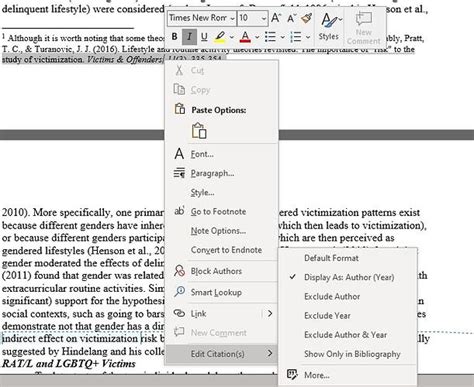Click the Block Authors icon
The image size is (474, 387).
(179, 271)
